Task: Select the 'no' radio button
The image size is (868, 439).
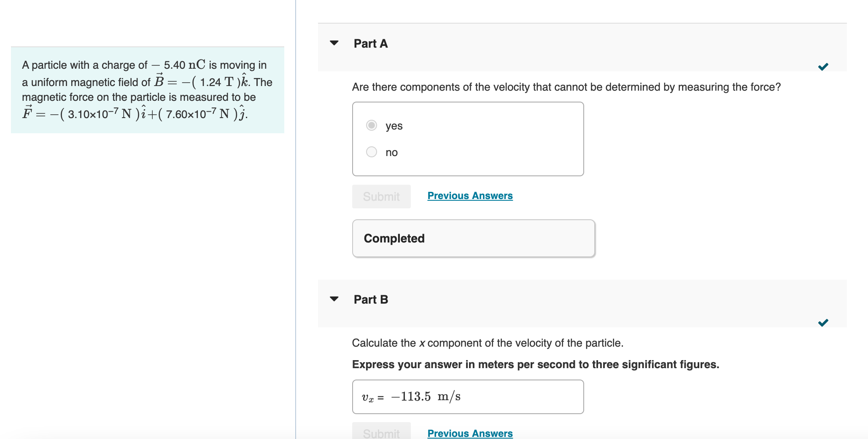Action: 371,152
